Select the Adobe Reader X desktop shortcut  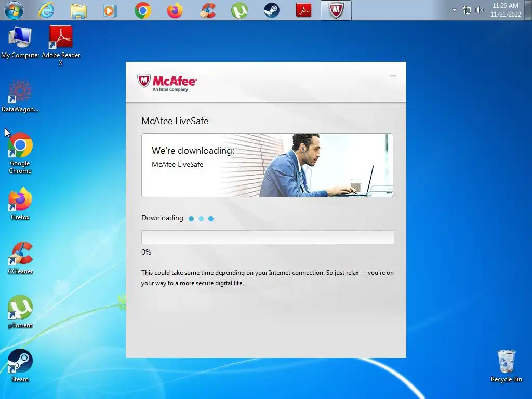[x=61, y=45]
